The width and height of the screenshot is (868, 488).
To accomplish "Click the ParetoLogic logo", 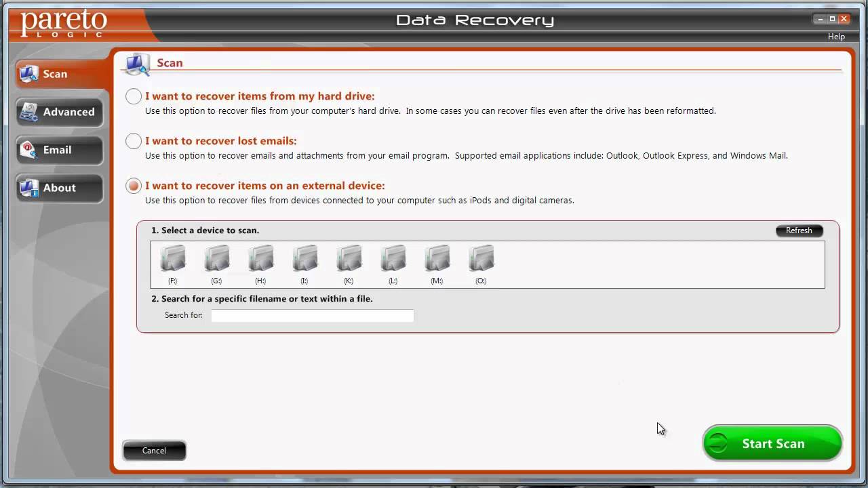I will (x=64, y=23).
